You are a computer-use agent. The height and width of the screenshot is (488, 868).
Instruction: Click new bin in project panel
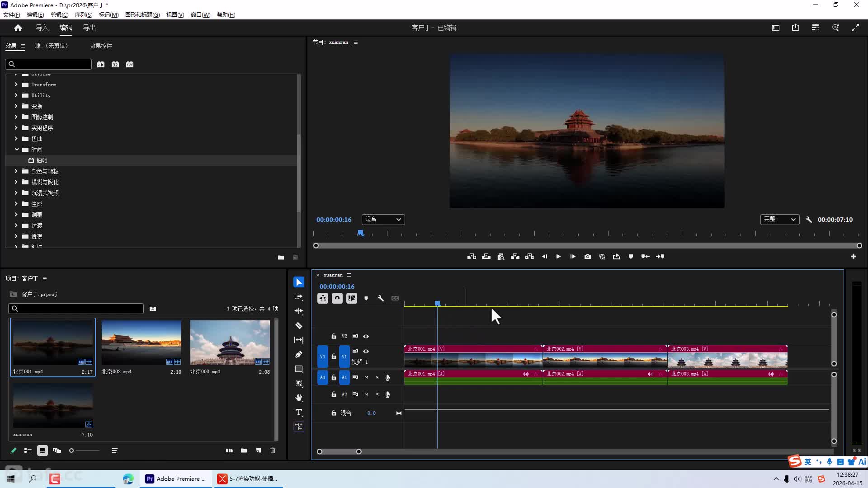(x=244, y=450)
